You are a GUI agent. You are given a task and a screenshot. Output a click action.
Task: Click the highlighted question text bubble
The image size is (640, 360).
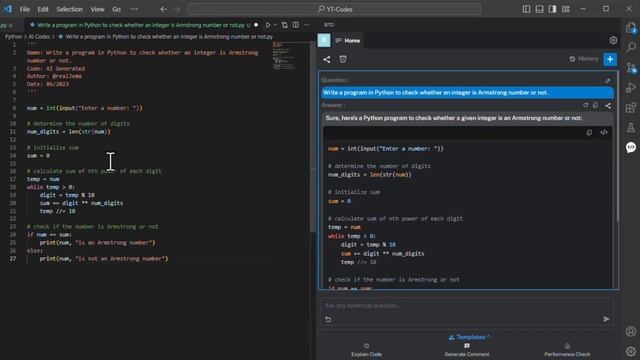coord(467,93)
